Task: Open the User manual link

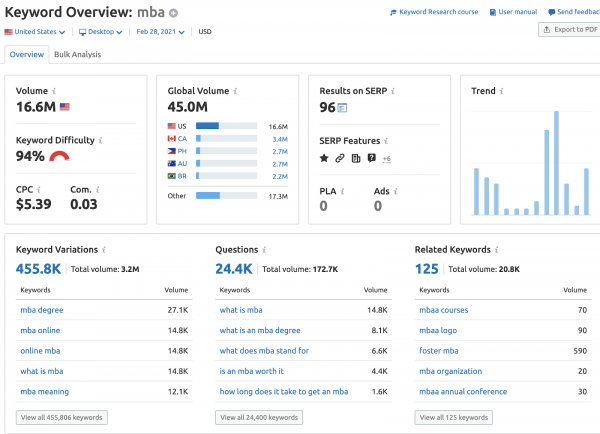Action: click(x=514, y=12)
